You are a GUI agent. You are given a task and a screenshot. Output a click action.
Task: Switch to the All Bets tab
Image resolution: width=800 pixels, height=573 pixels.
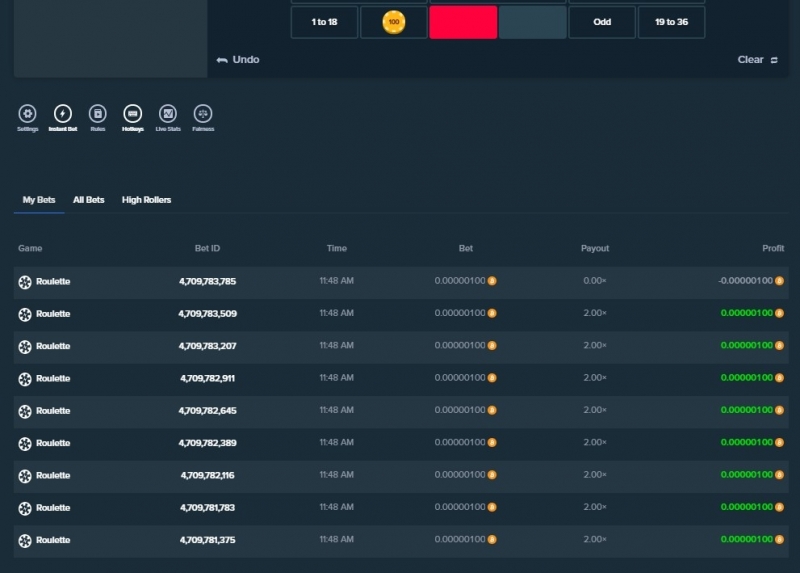[89, 200]
